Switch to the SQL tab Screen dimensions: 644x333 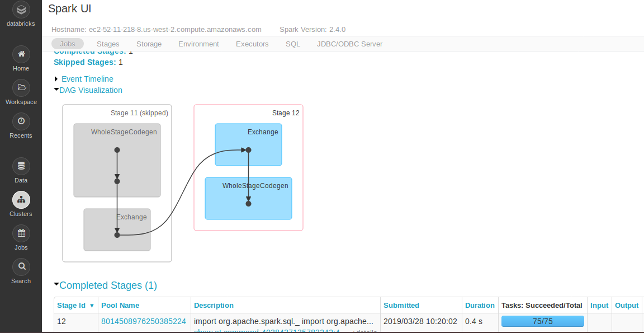click(293, 44)
